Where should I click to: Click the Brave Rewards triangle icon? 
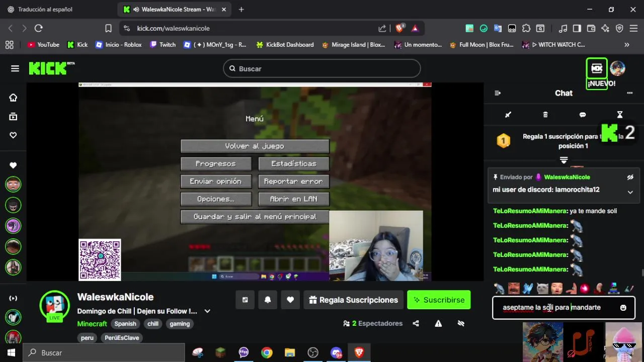coord(415,28)
